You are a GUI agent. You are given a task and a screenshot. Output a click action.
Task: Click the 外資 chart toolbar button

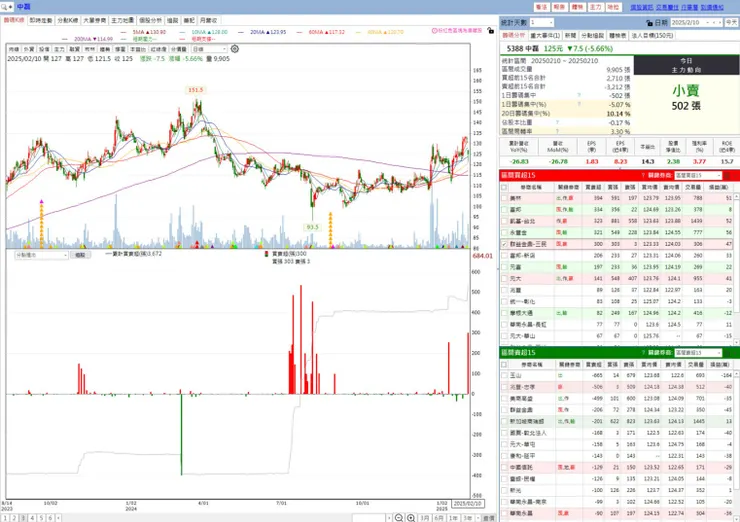pyautogui.click(x=28, y=49)
